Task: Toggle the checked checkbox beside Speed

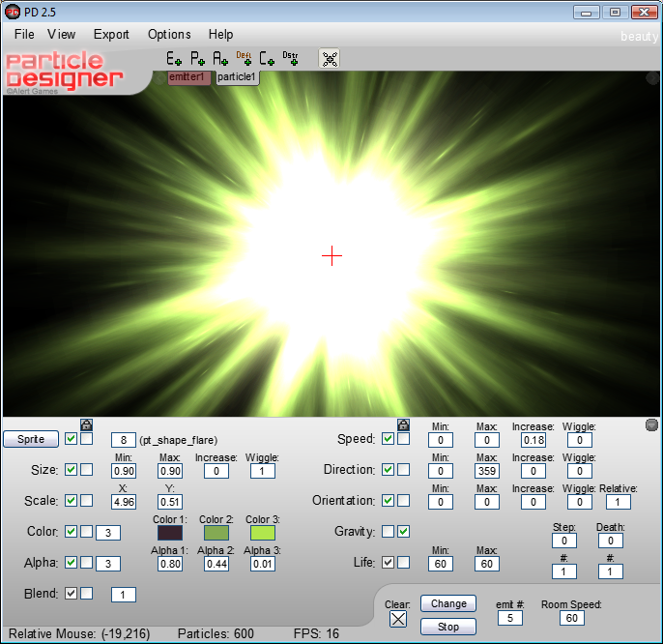Action: click(388, 439)
